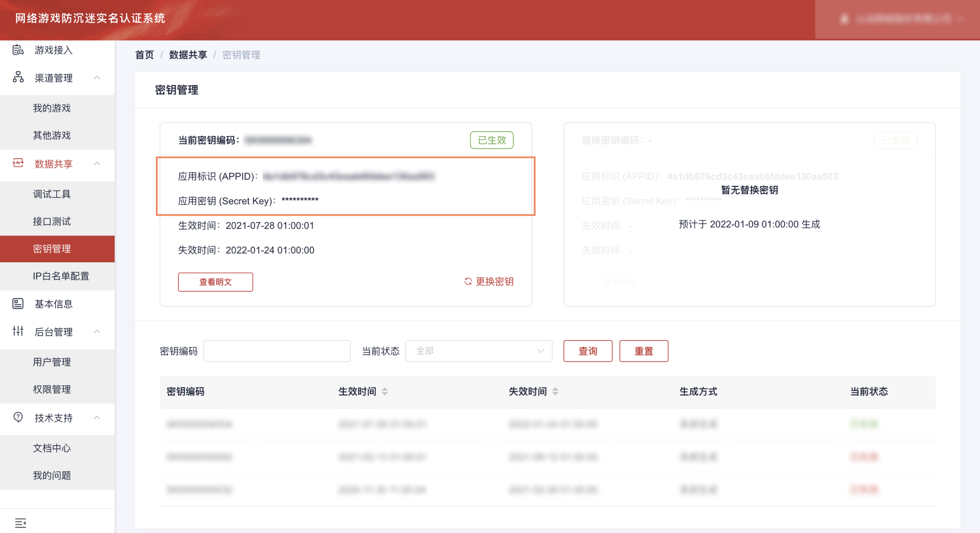Click the backend management sliders icon
The height and width of the screenshot is (533, 980).
click(x=18, y=331)
